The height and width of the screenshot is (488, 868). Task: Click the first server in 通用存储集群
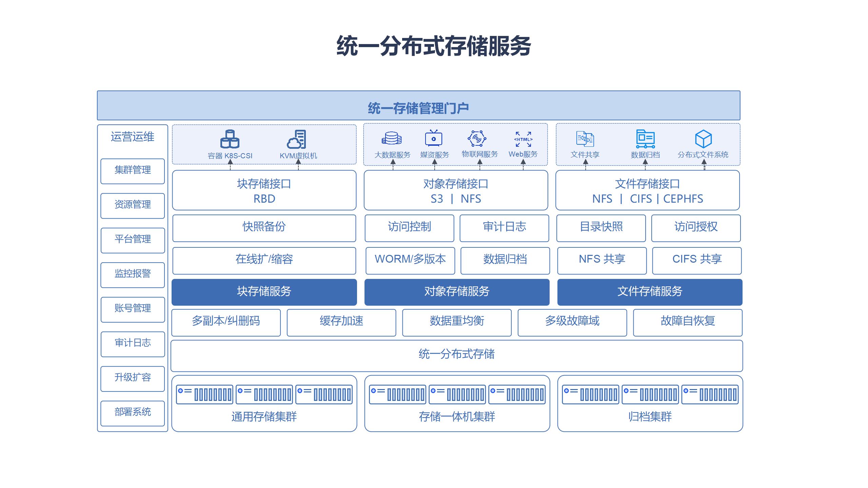tap(205, 394)
